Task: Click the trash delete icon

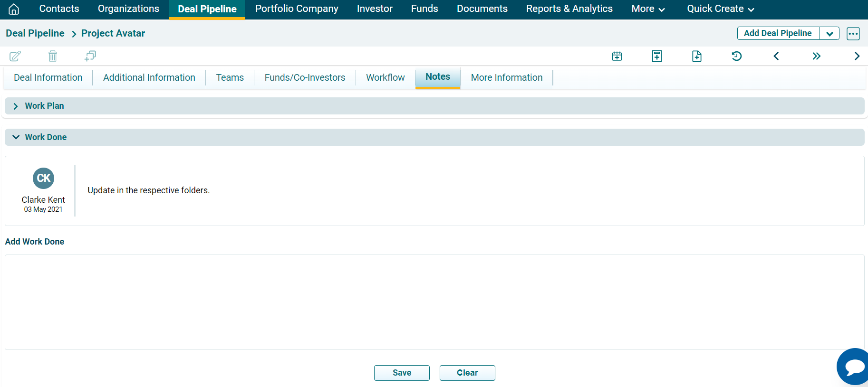Action: (x=53, y=56)
